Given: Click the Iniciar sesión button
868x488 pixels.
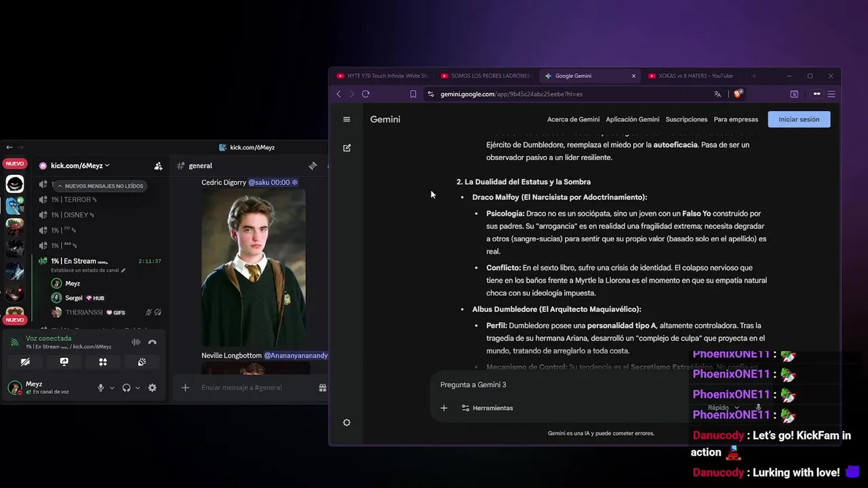Looking at the screenshot, I should (799, 119).
